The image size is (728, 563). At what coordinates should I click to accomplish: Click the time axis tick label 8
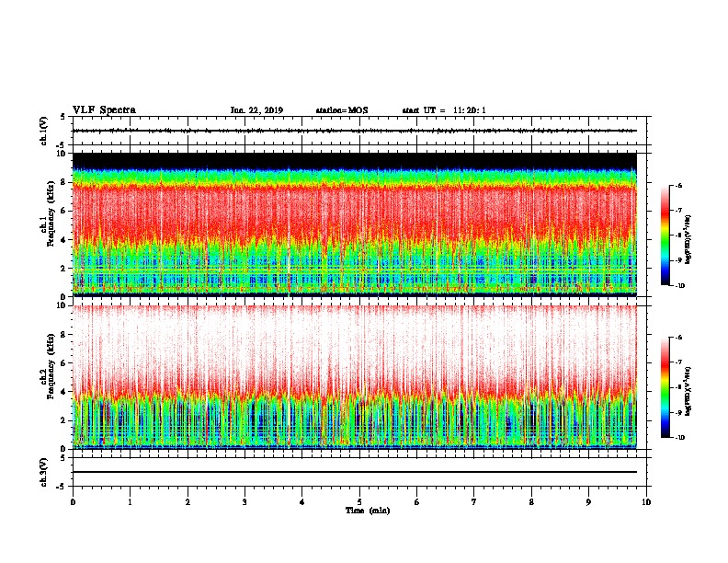(531, 501)
